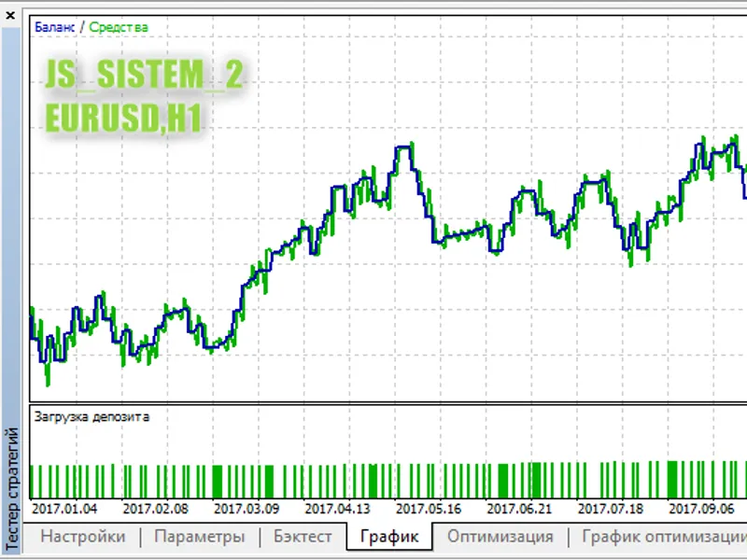This screenshot has width=747, height=560.
Task: Click the 2017.03.09 date label
Action: coord(247,509)
